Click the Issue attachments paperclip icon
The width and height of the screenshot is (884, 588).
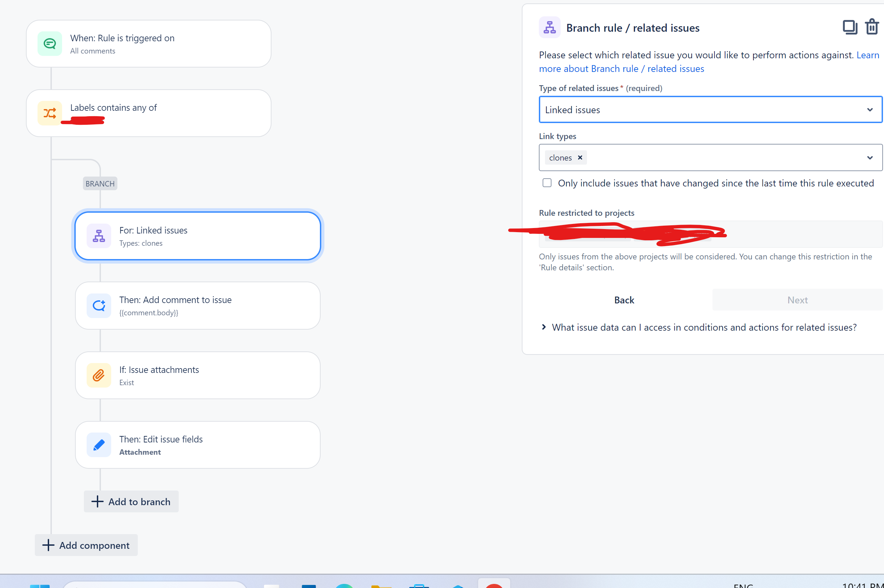click(99, 375)
